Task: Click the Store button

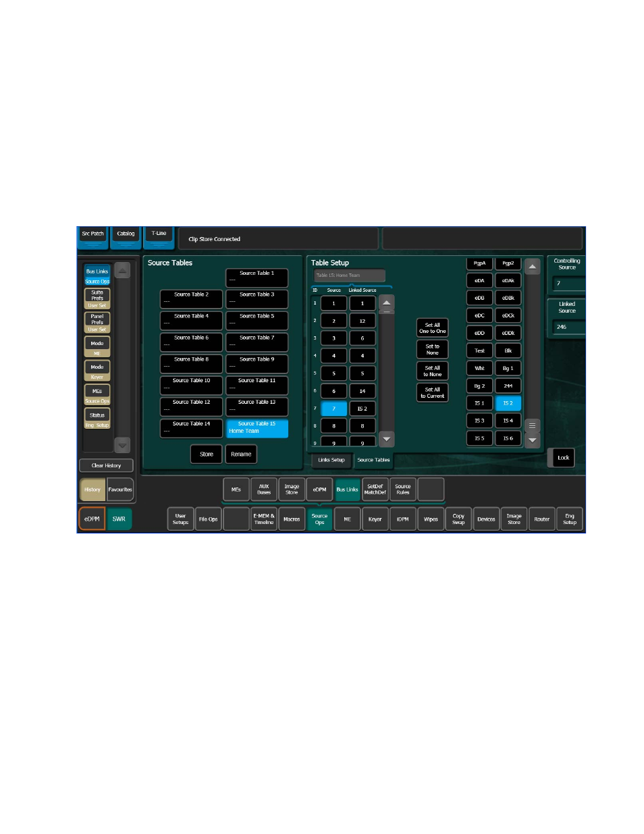Action: (207, 454)
